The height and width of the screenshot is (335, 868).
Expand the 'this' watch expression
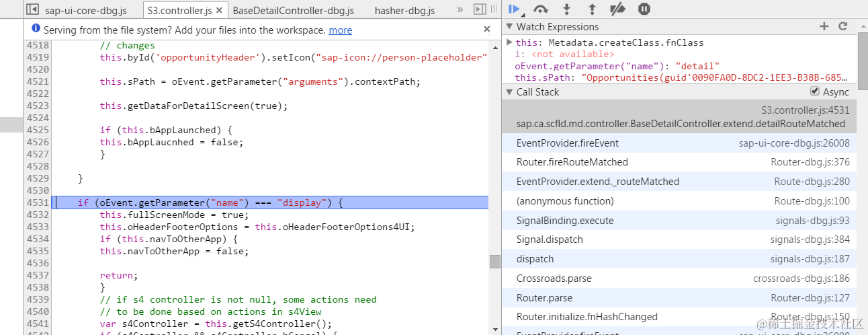[510, 42]
